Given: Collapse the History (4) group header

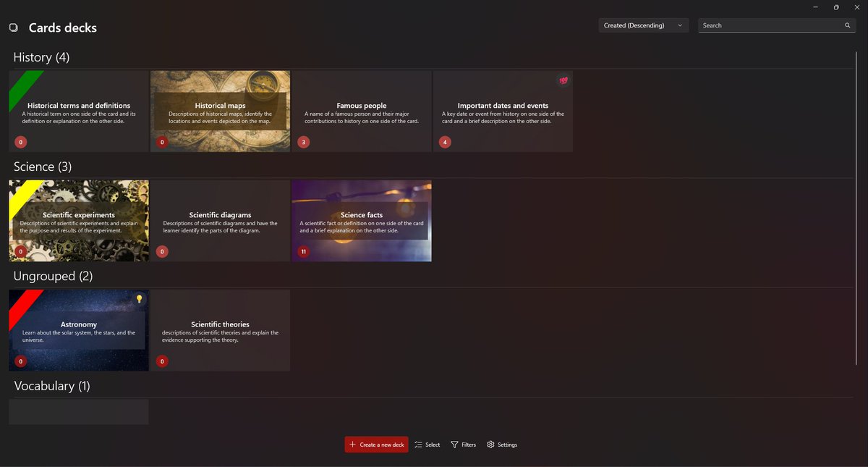Looking at the screenshot, I should 41,57.
